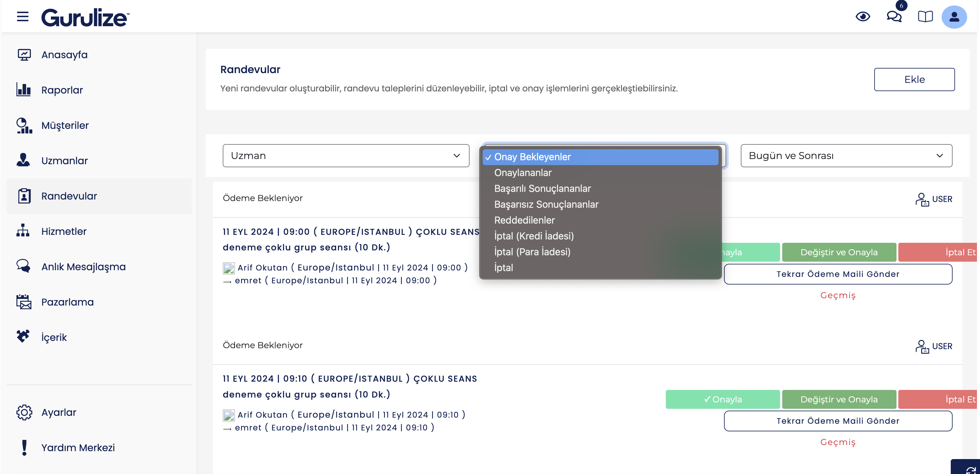Open Ayarlar from sidebar
This screenshot has height=474, width=980.
pyautogui.click(x=59, y=412)
